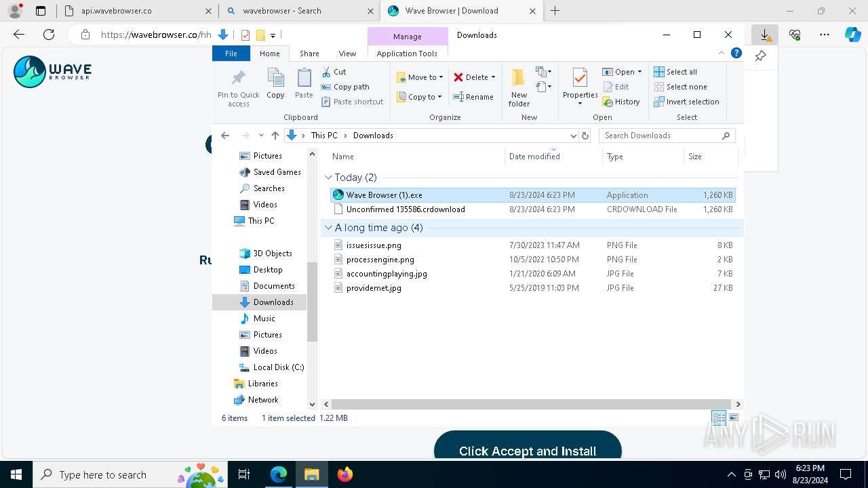Image resolution: width=868 pixels, height=488 pixels.
Task: Switch to Large icons view icon
Action: click(734, 418)
